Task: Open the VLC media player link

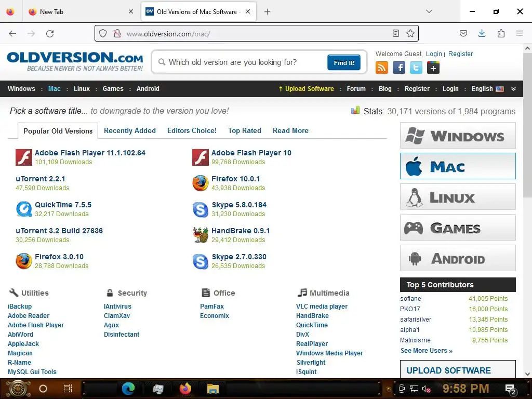Action: [x=322, y=307]
